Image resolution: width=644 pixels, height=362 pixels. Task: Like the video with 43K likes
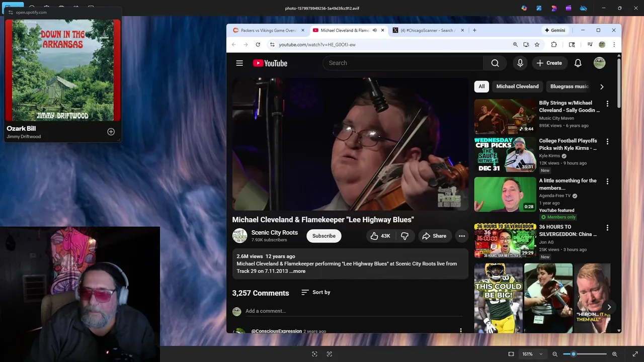380,236
